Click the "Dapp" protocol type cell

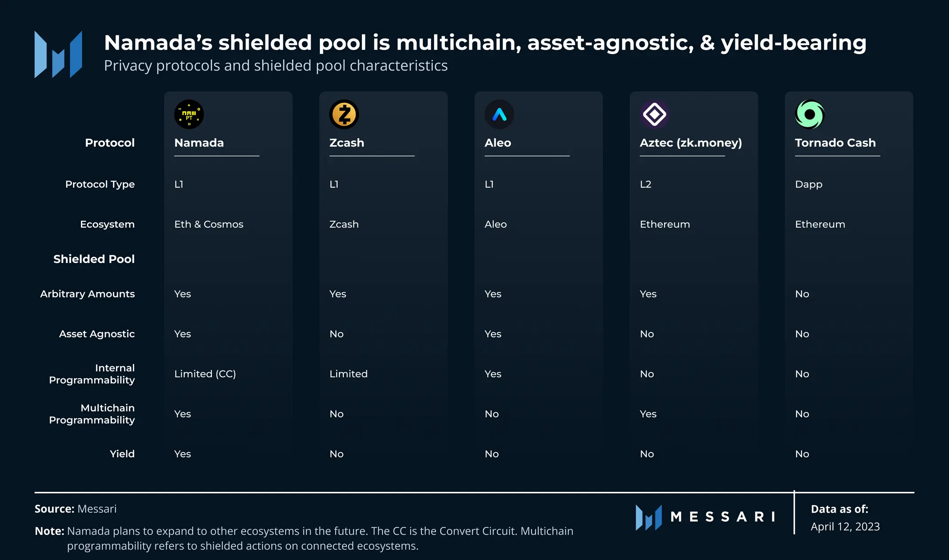809,184
